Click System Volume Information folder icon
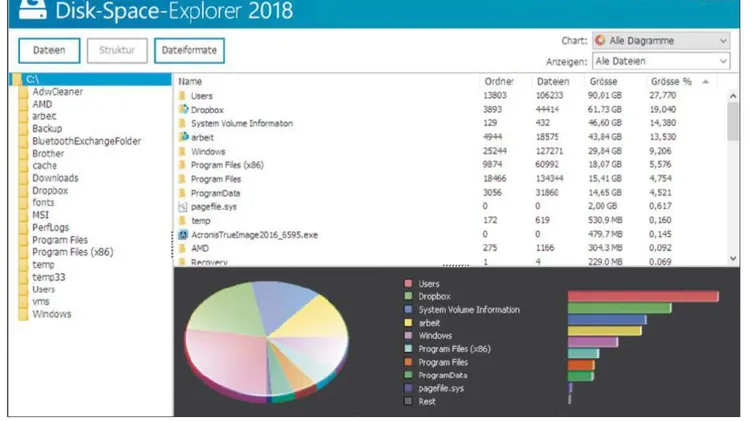The image size is (750, 421). [182, 123]
